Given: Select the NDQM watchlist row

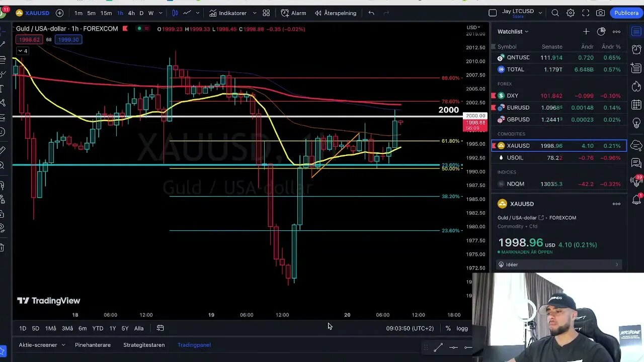Looking at the screenshot, I should click(559, 184).
